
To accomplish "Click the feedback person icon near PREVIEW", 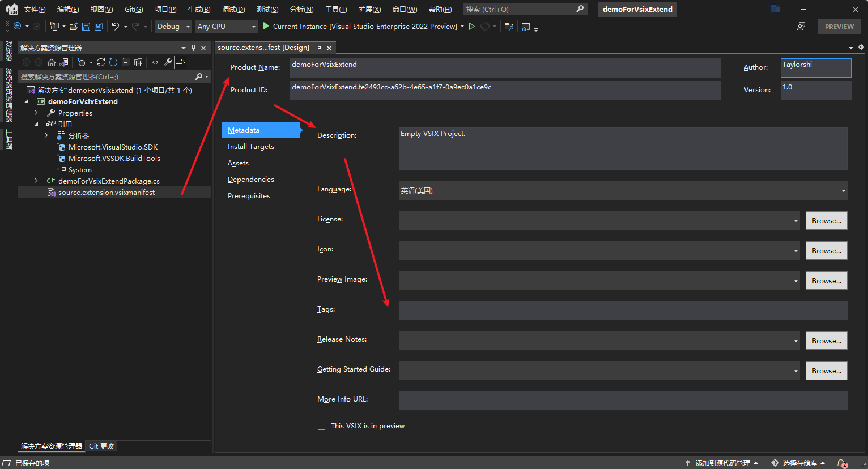I will [x=801, y=26].
